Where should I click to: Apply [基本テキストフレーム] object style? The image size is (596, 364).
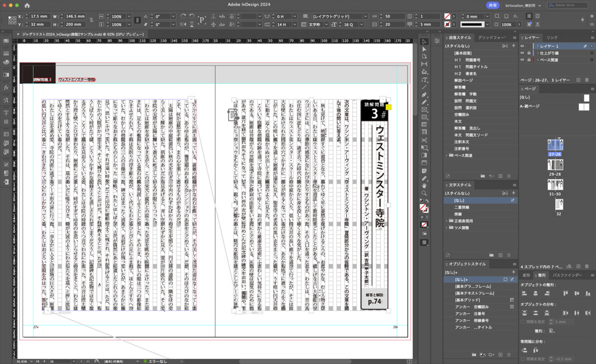click(480, 293)
